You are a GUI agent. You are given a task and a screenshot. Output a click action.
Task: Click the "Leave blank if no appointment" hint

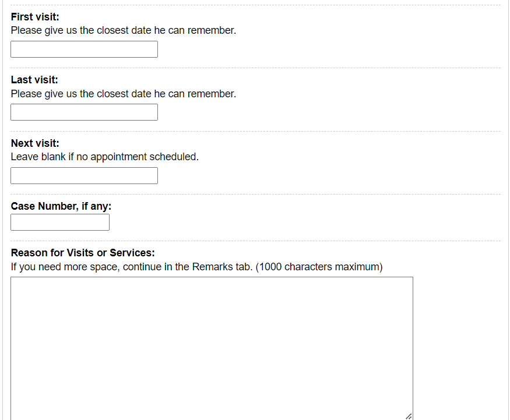[105, 157]
